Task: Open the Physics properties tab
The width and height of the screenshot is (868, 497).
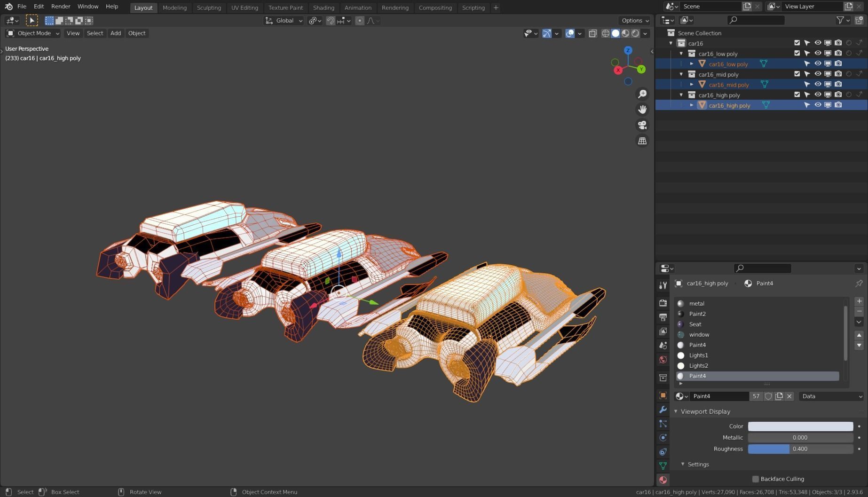Action: click(663, 438)
